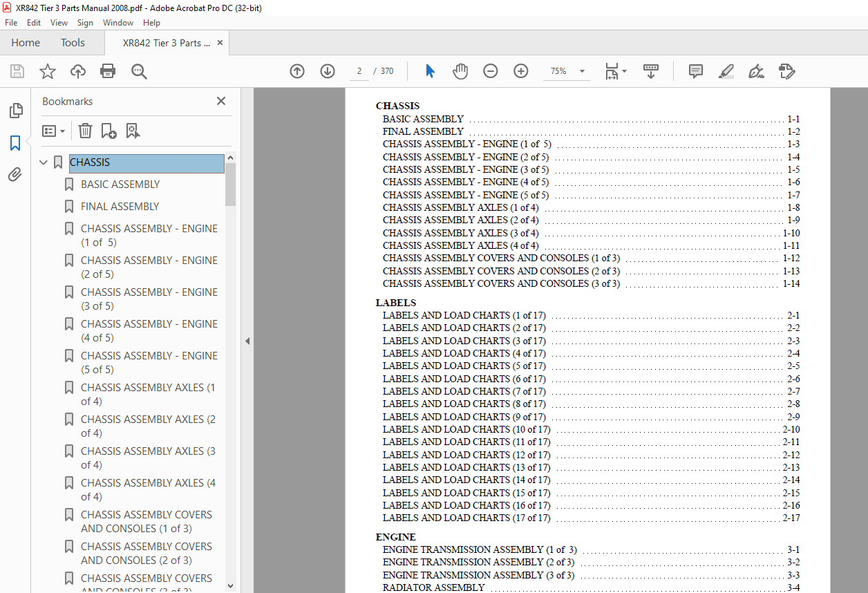Click the bookmarks panel scrollbar thumb
868x593 pixels.
pos(231,184)
